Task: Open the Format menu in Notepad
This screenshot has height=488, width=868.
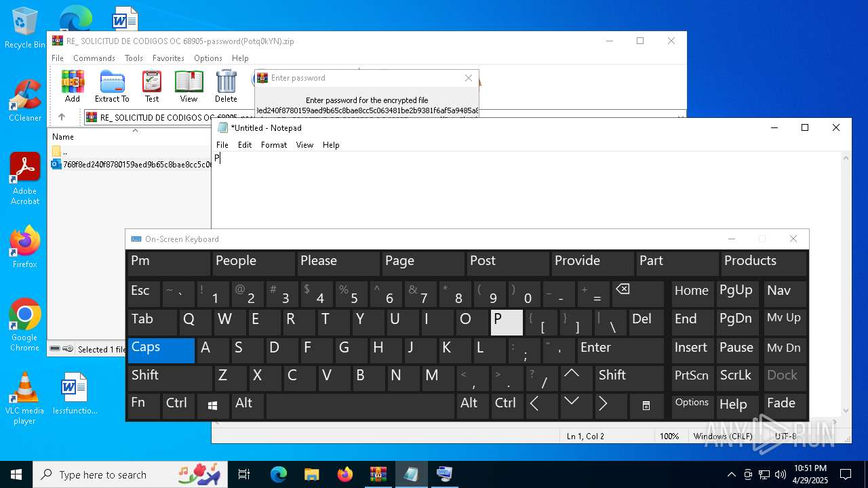Action: coord(274,145)
